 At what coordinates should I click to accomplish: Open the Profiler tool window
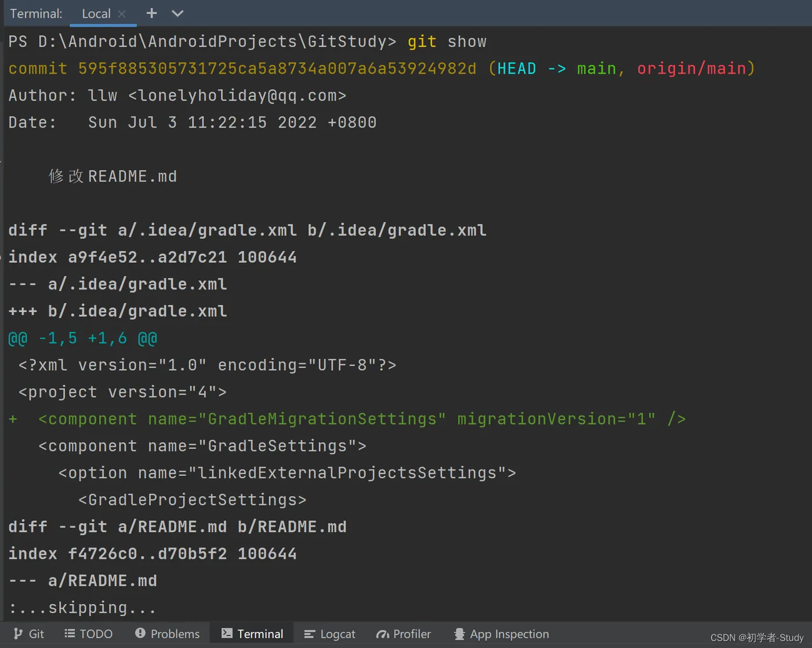(x=403, y=634)
